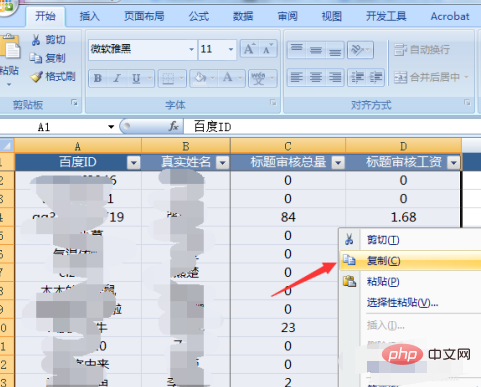Open the 数据 tab

[243, 16]
